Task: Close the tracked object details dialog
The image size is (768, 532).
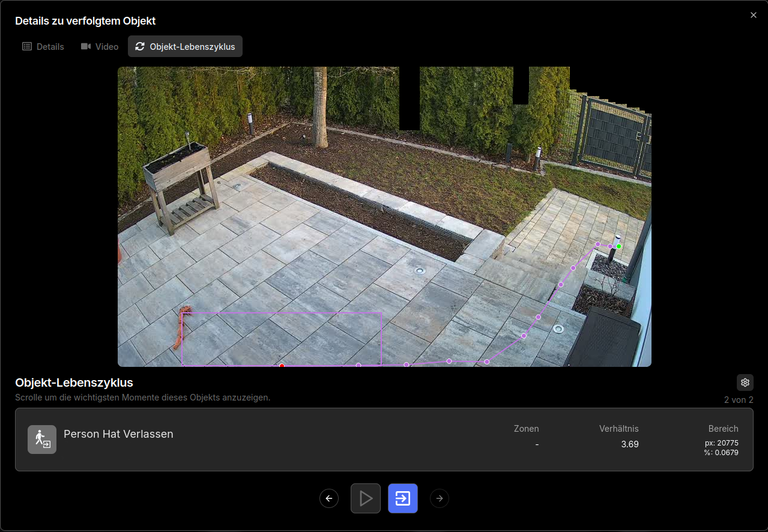Action: (x=754, y=15)
